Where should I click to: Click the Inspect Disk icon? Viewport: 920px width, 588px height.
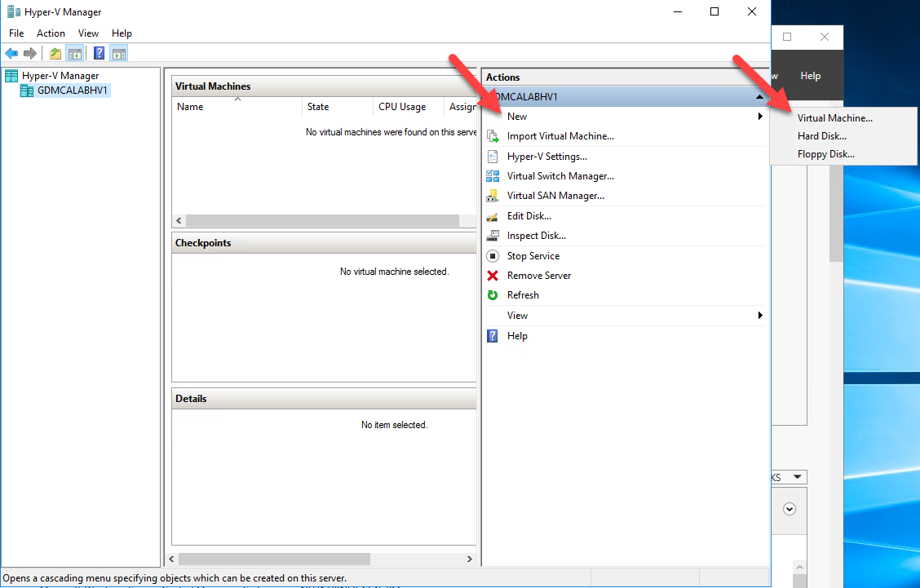[493, 236]
